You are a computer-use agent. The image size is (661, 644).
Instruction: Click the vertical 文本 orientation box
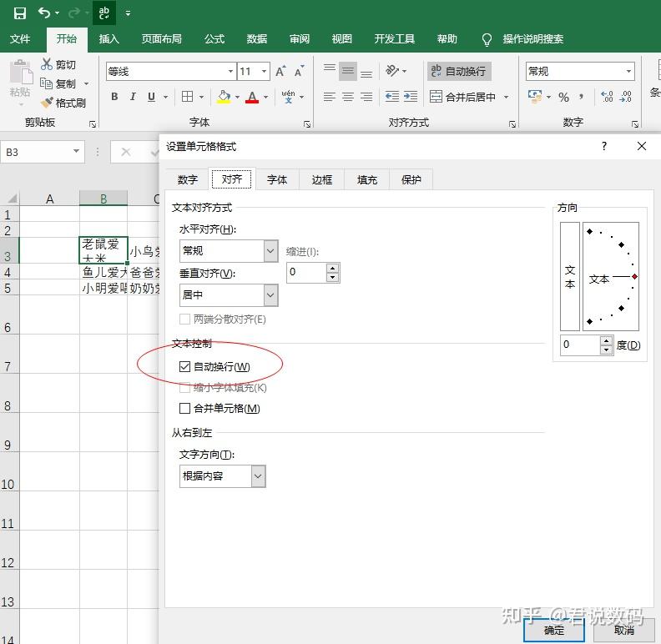coord(569,276)
